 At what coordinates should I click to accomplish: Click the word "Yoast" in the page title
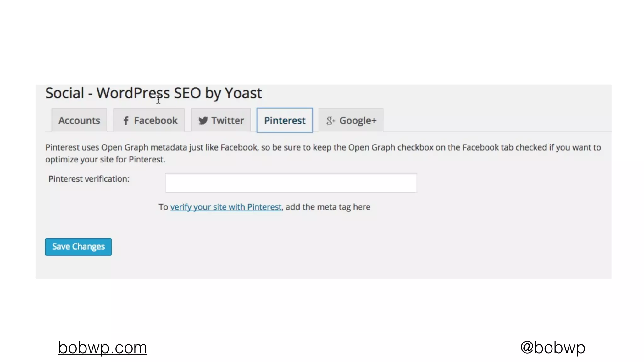(x=243, y=93)
